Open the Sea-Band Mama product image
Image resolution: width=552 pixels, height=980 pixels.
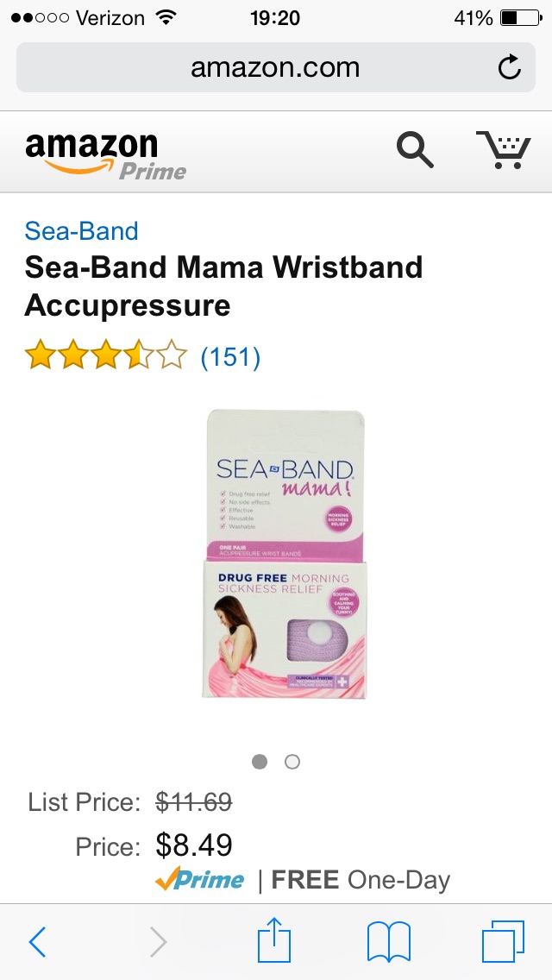pos(285,554)
